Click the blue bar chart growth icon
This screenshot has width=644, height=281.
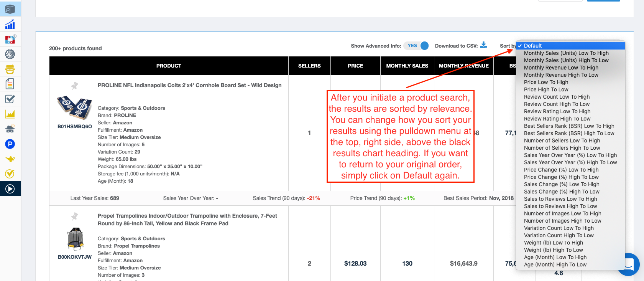pos(10,25)
